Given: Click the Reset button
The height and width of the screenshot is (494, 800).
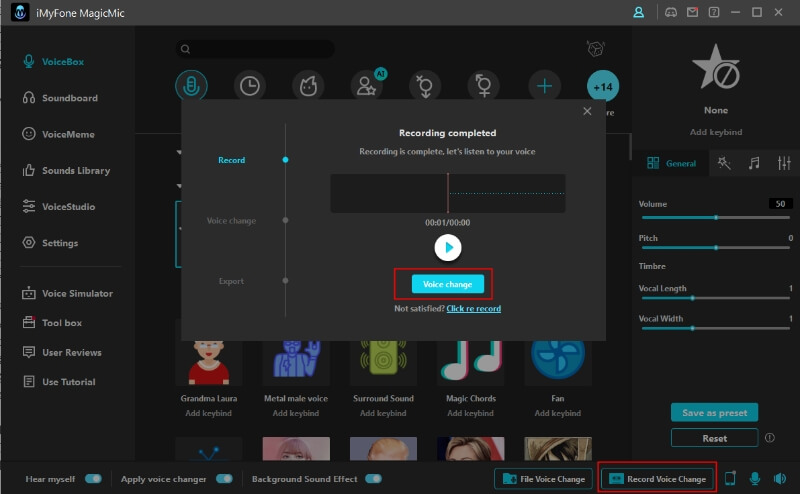Looking at the screenshot, I should (x=714, y=438).
